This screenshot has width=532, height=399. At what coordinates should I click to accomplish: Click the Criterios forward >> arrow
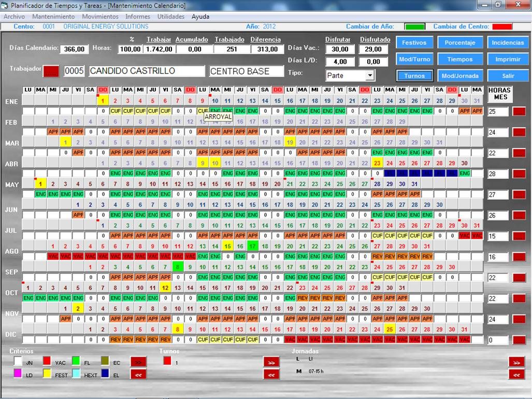pos(138,362)
